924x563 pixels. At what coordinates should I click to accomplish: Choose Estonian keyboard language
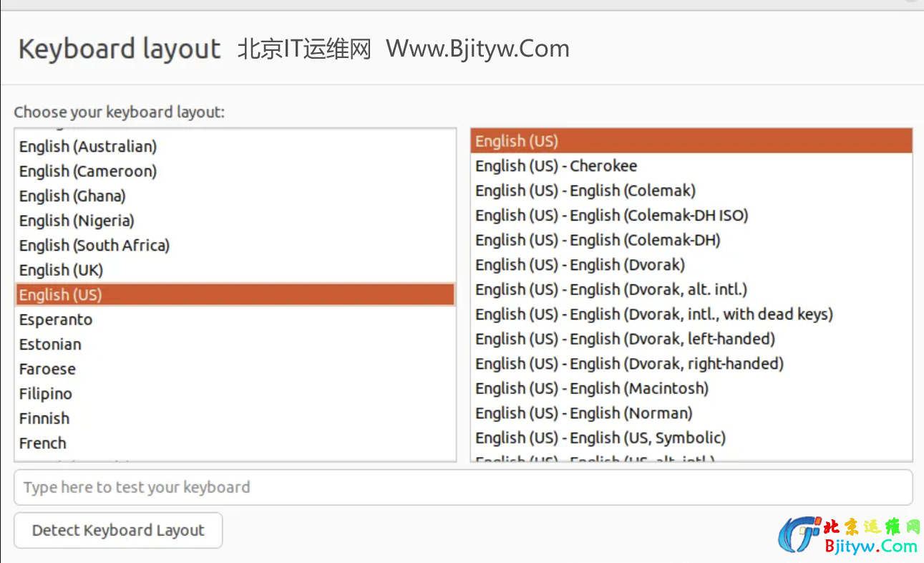point(50,345)
